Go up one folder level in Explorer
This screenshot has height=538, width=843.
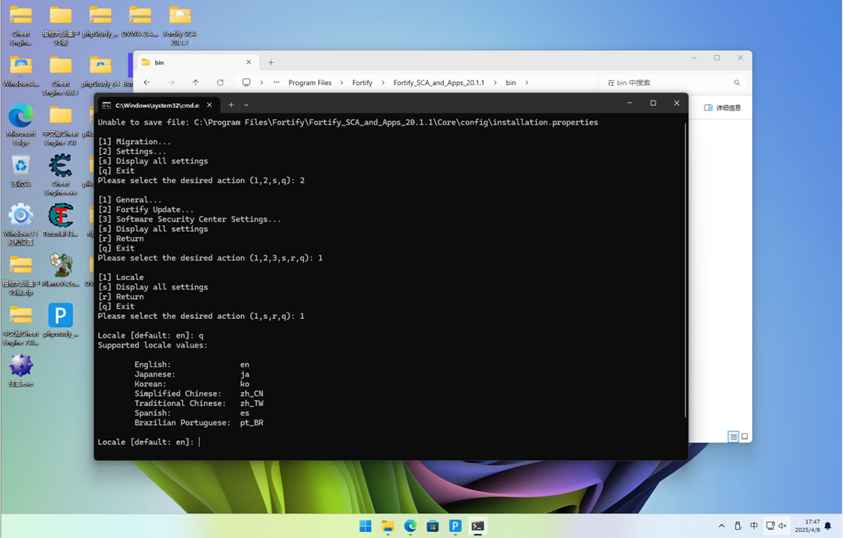[196, 82]
